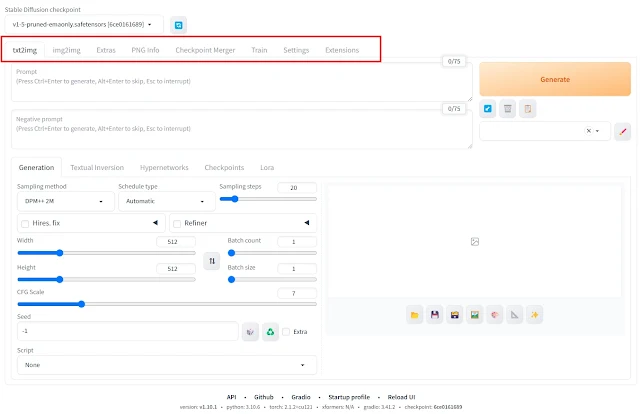640x414 pixels.
Task: Open the Script dropdown
Action: pos(167,365)
